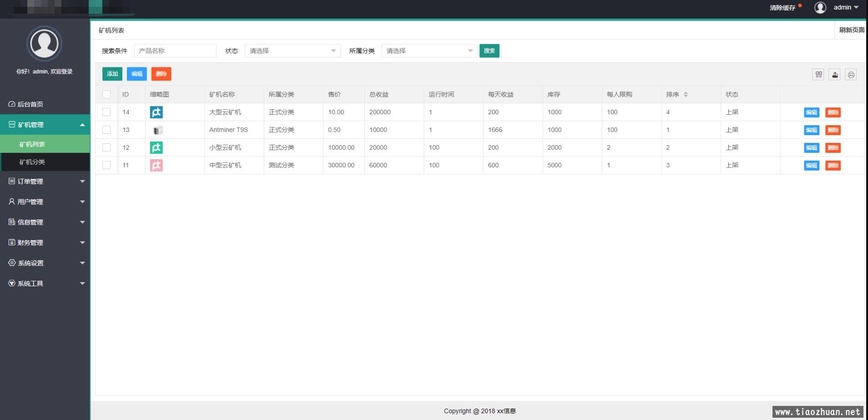Click the 200000 total income cell
The height and width of the screenshot is (420, 868).
(394, 112)
